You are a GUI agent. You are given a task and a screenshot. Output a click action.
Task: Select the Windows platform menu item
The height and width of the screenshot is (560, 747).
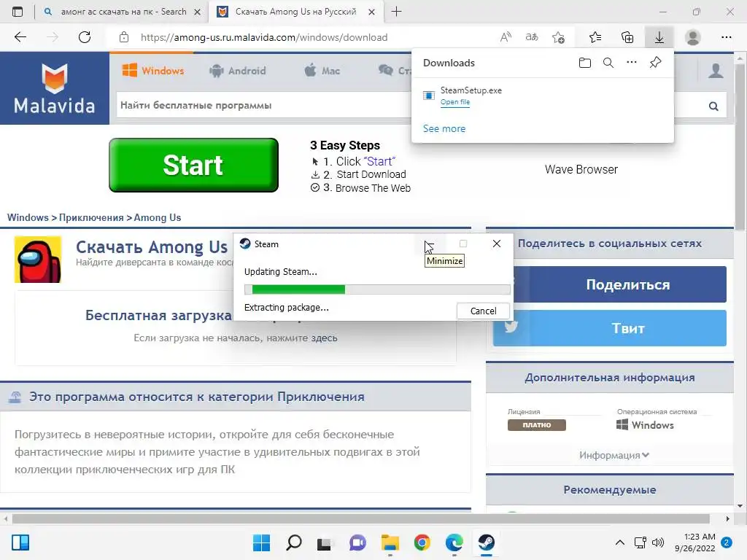coord(153,71)
